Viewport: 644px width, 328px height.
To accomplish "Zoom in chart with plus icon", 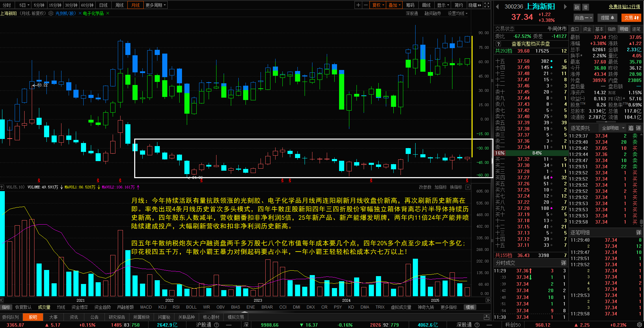I will [358, 5].
